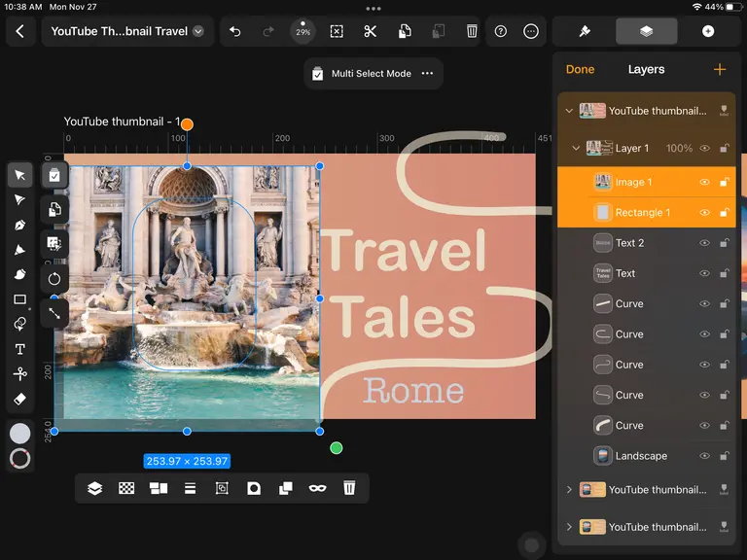
Task: Expand the third YouTube thumbnail artboard
Action: pyautogui.click(x=569, y=527)
